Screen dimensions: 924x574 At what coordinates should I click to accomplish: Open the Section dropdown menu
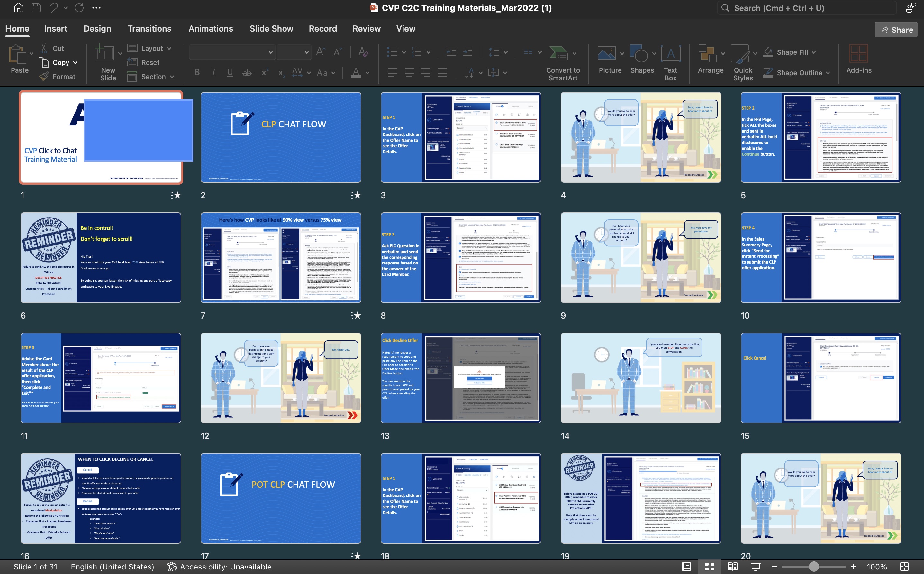tap(172, 77)
